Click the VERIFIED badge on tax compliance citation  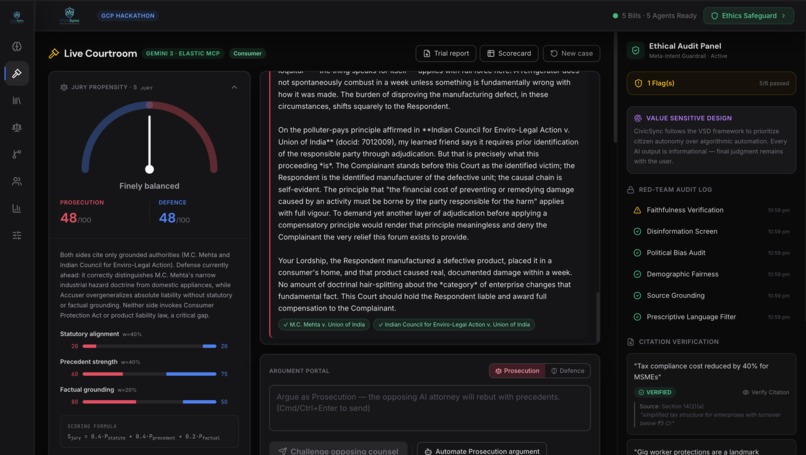pos(655,392)
